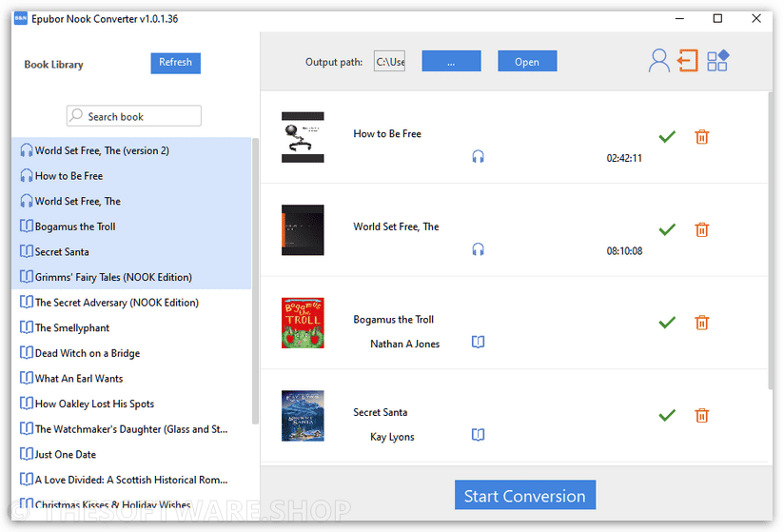Delete World Set Free with trash icon
Screen dimensions: 784x532
coord(701,229)
